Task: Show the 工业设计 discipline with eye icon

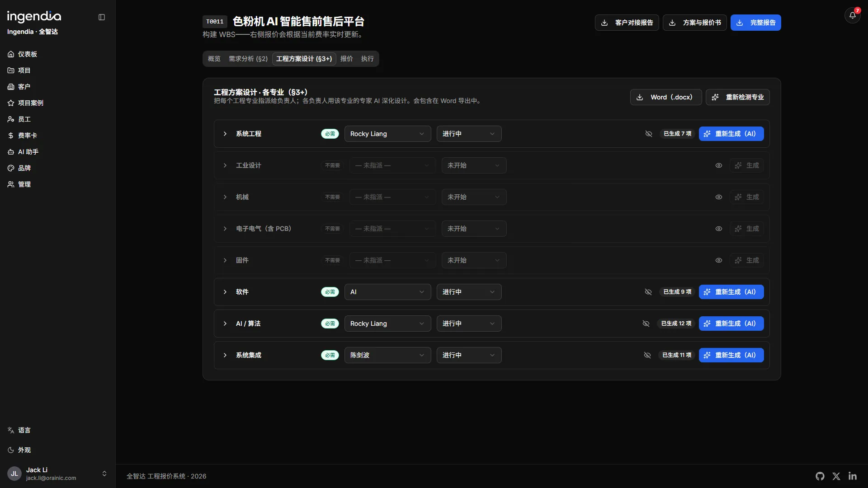Action: tap(719, 165)
